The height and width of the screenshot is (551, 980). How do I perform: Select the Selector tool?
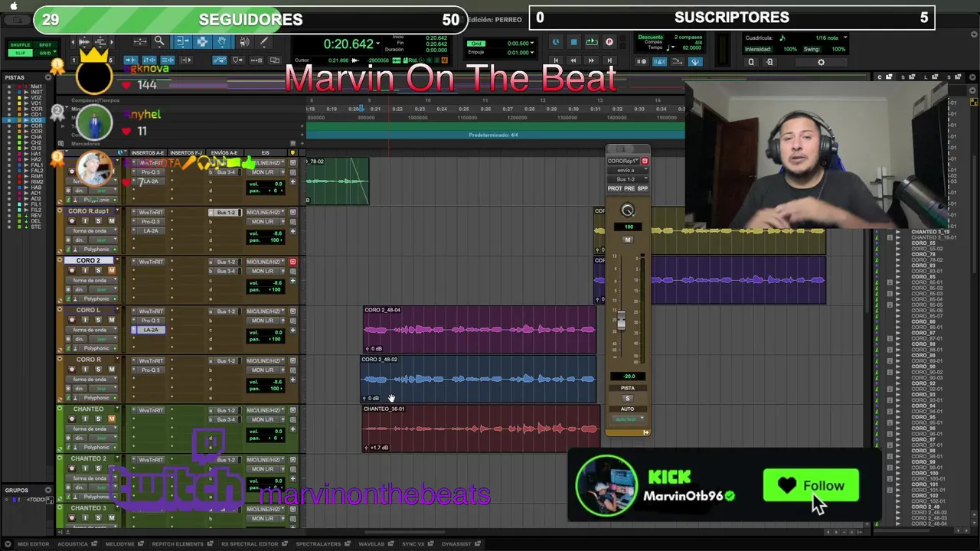coord(202,42)
